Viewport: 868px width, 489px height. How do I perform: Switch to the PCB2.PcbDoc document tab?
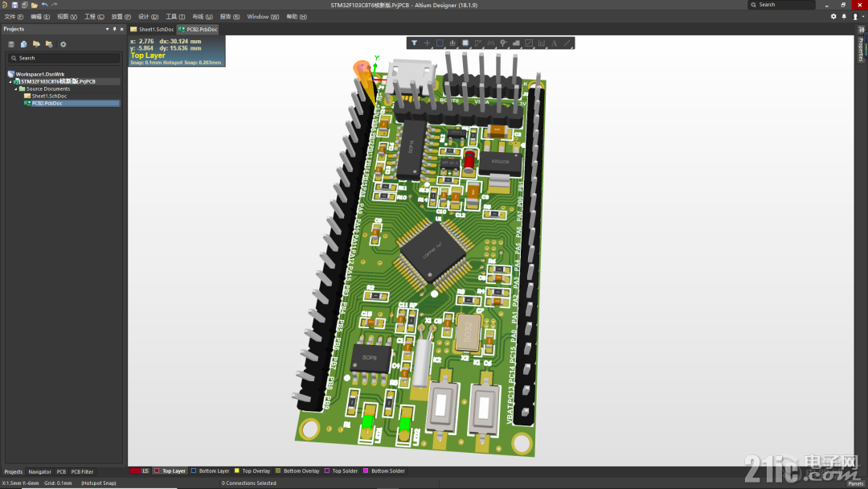pyautogui.click(x=198, y=29)
